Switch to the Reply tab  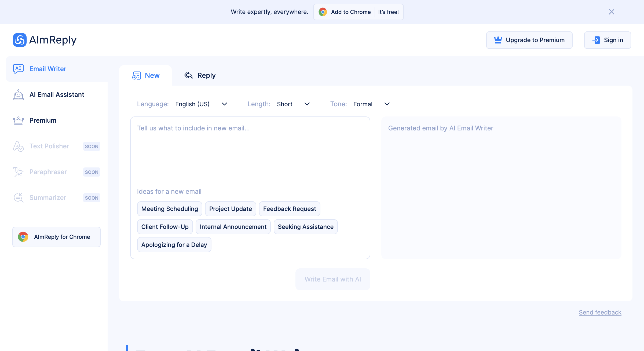coord(200,75)
